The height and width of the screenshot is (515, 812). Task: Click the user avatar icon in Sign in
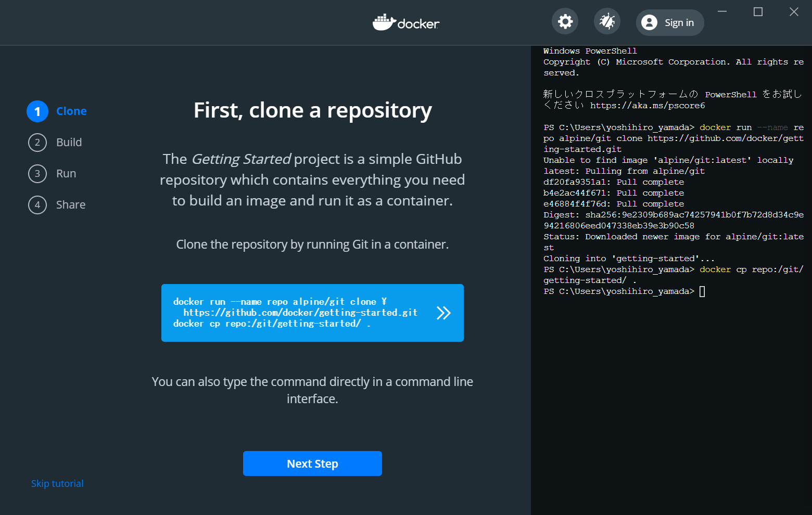point(650,22)
